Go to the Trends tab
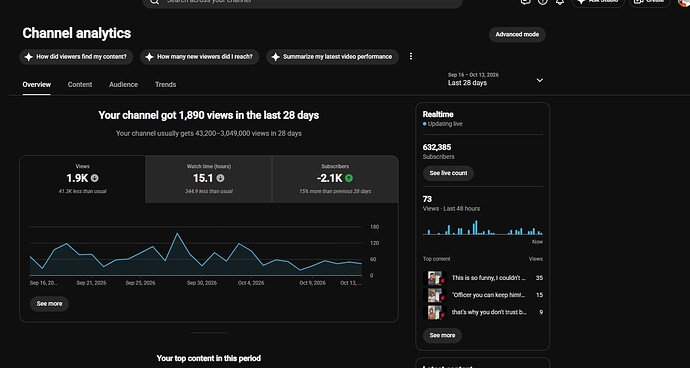This screenshot has width=690, height=368. (x=165, y=85)
